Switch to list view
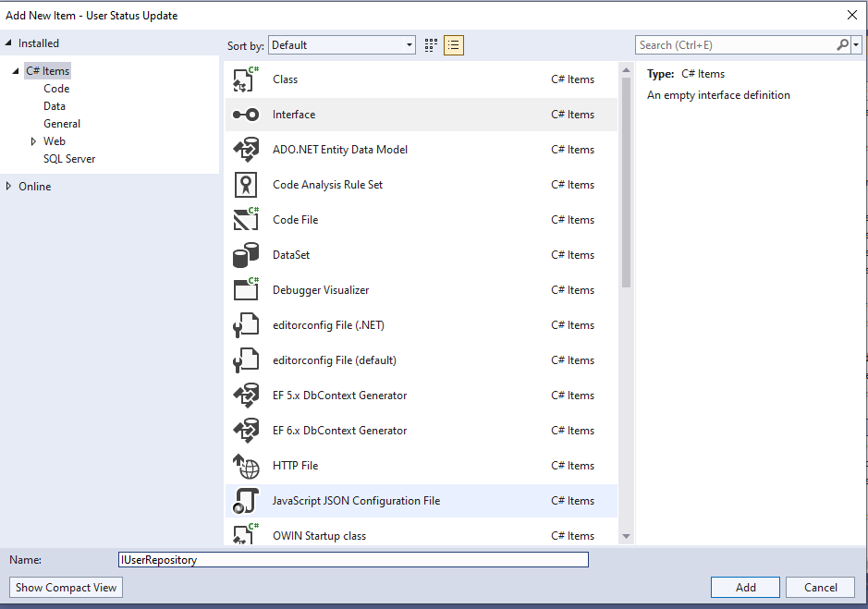Image resolution: width=868 pixels, height=609 pixels. (453, 44)
